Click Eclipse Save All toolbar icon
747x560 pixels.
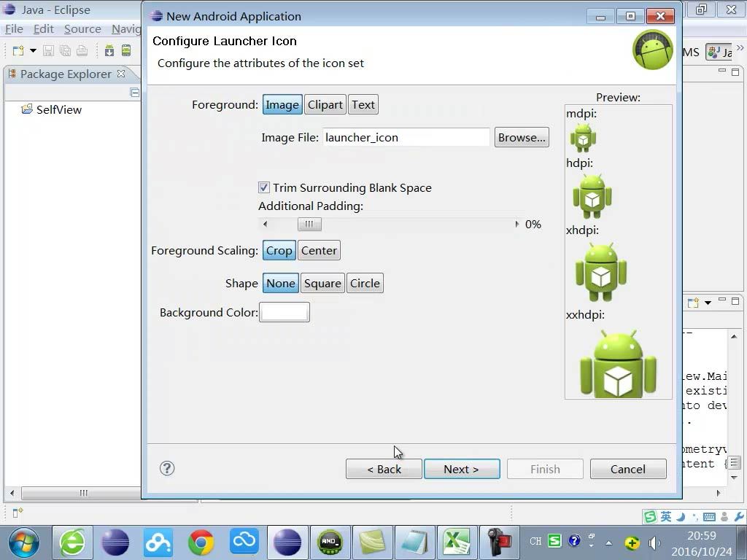65,50
